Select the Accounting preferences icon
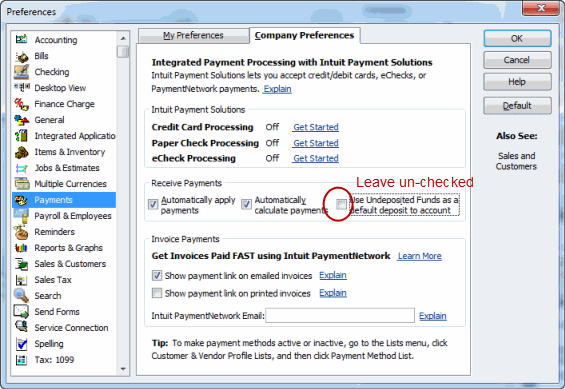This screenshot has width=565, height=389. click(22, 39)
